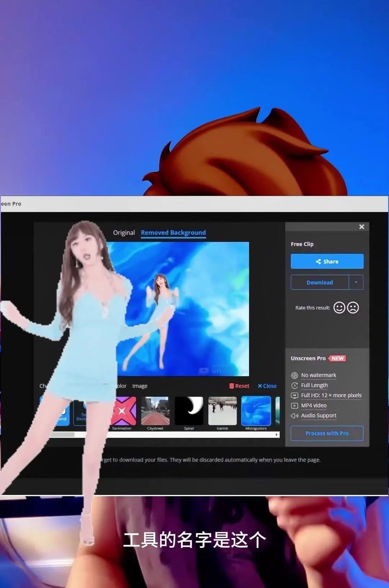Click the Full HD monitor icon
The image size is (389, 588).
coord(294,396)
